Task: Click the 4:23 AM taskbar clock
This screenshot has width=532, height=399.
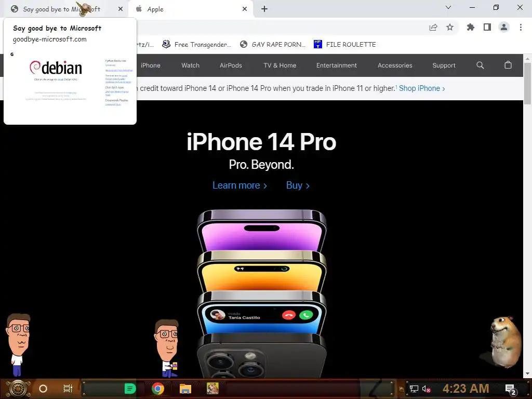Action: point(466,389)
